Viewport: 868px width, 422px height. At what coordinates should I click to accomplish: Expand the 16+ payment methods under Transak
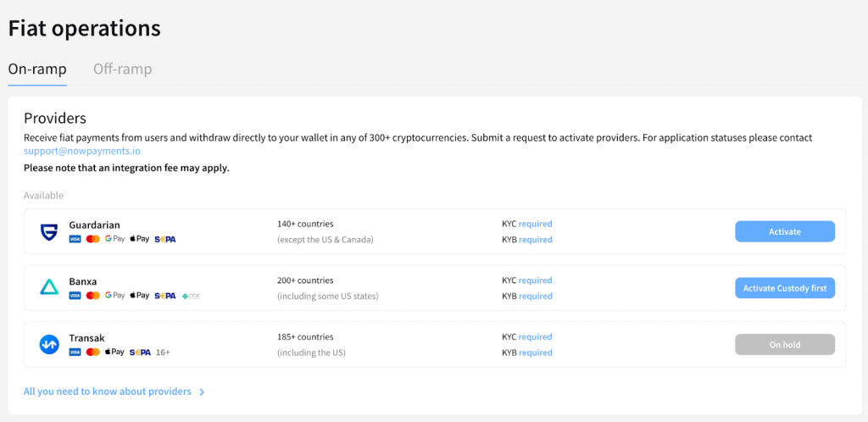pos(164,353)
